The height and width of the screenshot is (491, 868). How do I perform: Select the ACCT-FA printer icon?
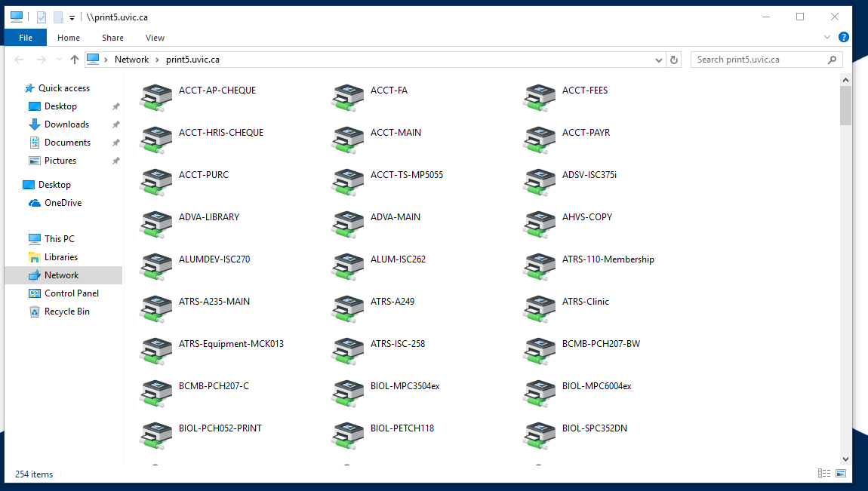click(x=348, y=97)
